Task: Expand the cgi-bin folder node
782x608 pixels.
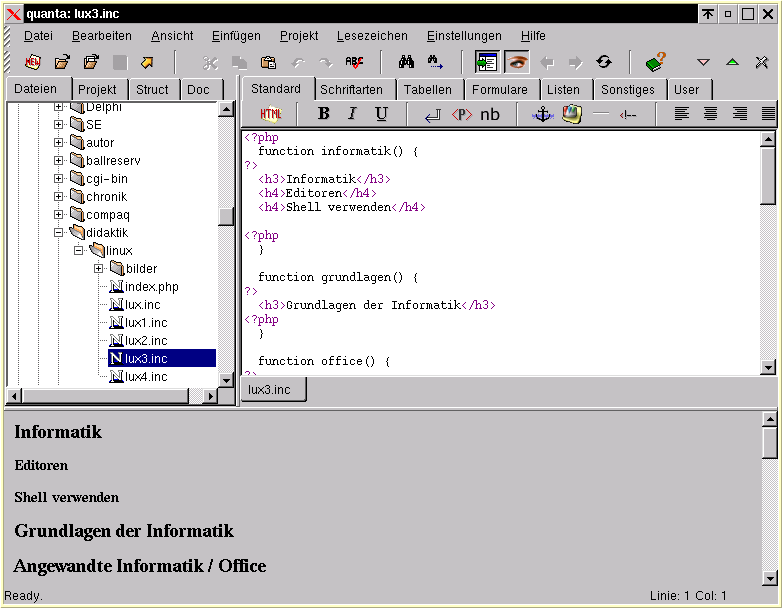Action: click(x=58, y=179)
